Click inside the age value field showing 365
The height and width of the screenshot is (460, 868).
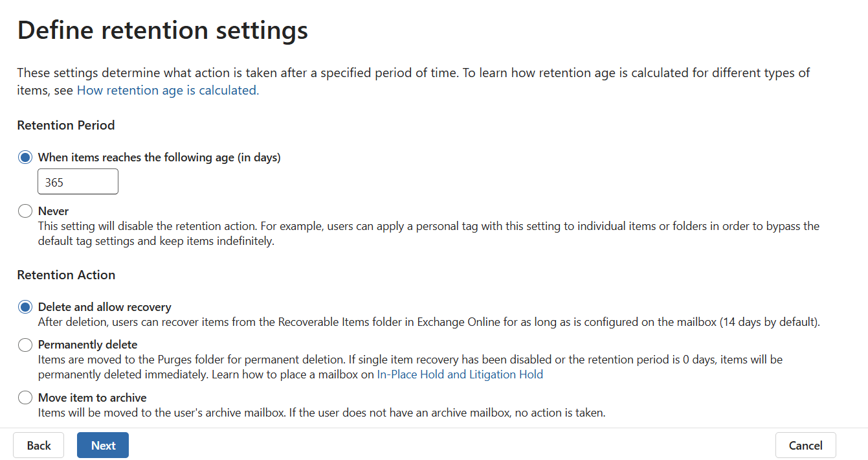(x=78, y=181)
